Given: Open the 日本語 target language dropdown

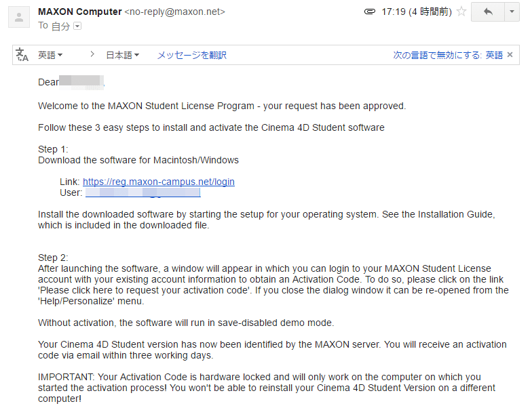Looking at the screenshot, I should pyautogui.click(x=122, y=55).
